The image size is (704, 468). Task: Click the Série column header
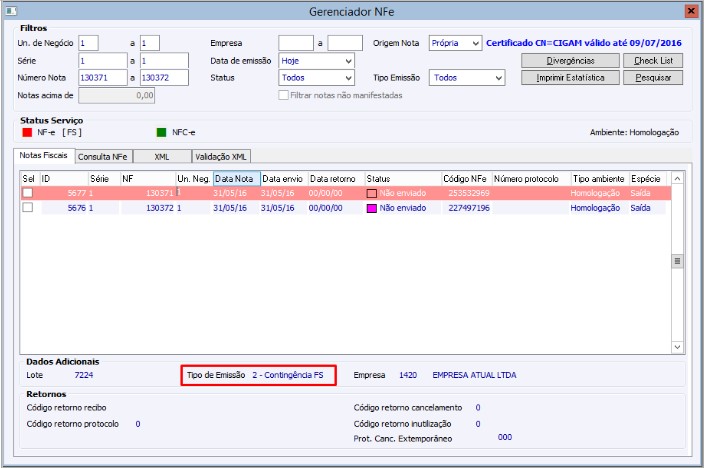104,179
